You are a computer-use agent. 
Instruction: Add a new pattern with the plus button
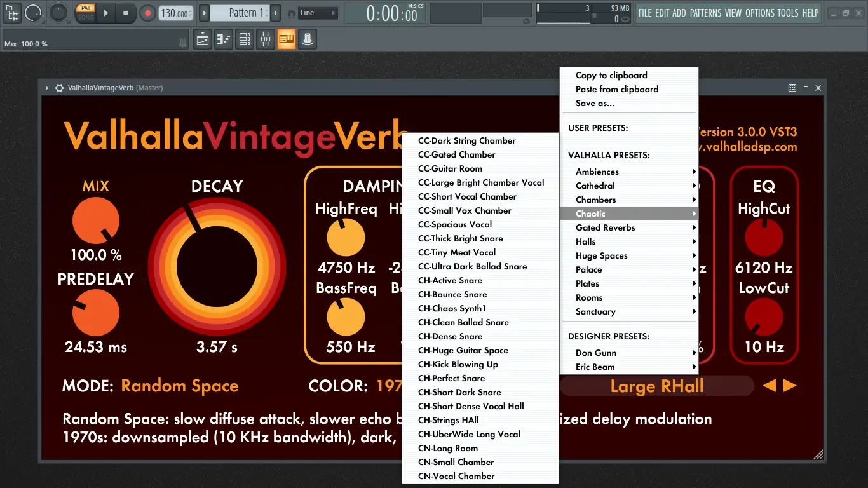pyautogui.click(x=275, y=13)
